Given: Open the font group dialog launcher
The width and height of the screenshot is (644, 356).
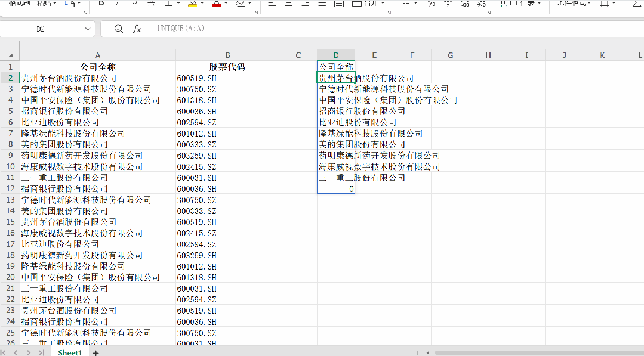Looking at the screenshot, I should click(x=256, y=13).
